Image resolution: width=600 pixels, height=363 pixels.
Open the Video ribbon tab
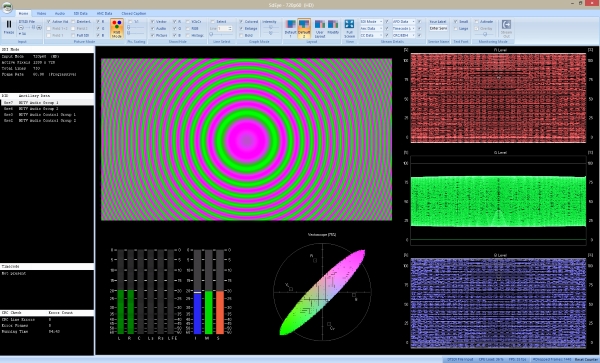click(41, 13)
